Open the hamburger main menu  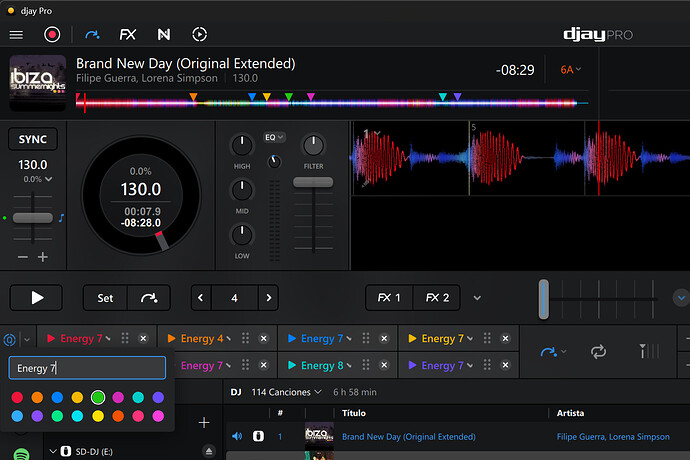coord(16,34)
